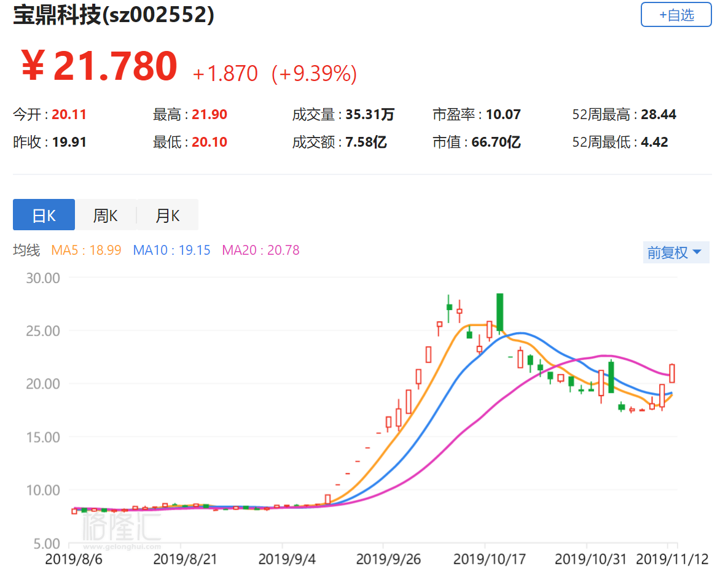Screen dimensions: 728x571
Task: Click the 5.00 y-axis label
Action: tap(47, 543)
